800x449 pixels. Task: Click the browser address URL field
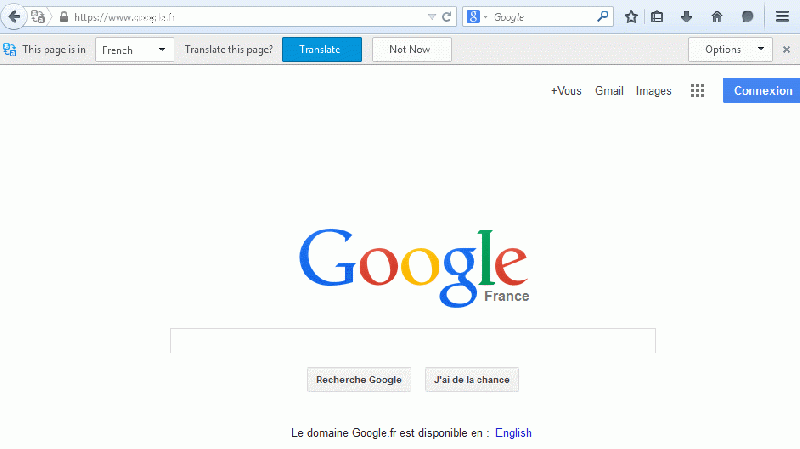(247, 17)
